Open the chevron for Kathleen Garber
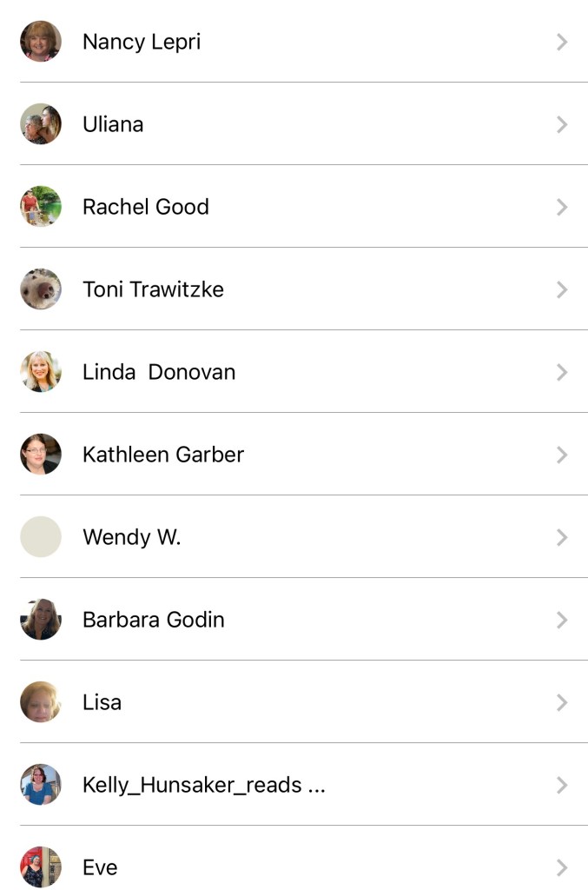 (562, 455)
